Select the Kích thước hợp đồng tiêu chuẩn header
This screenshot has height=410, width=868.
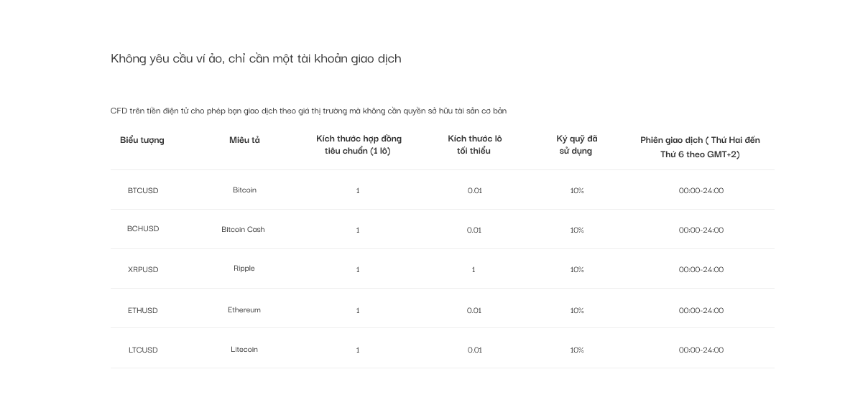[x=359, y=144]
